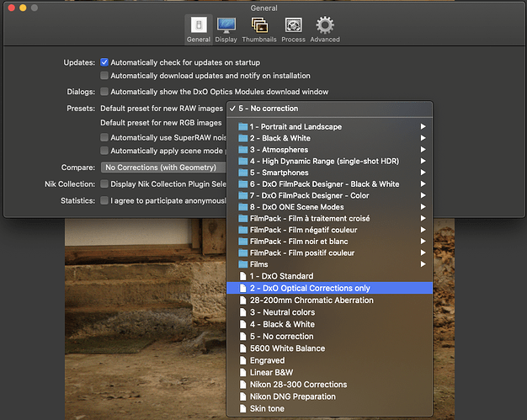Image resolution: width=527 pixels, height=420 pixels.
Task: Click folder icon beside FilmPack - Film noir et blanc
Action: pos(242,242)
